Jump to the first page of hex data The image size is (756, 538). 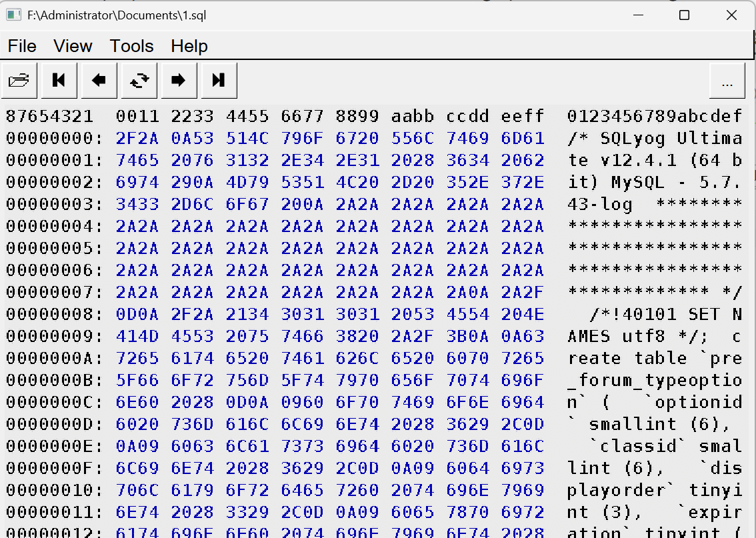59,80
